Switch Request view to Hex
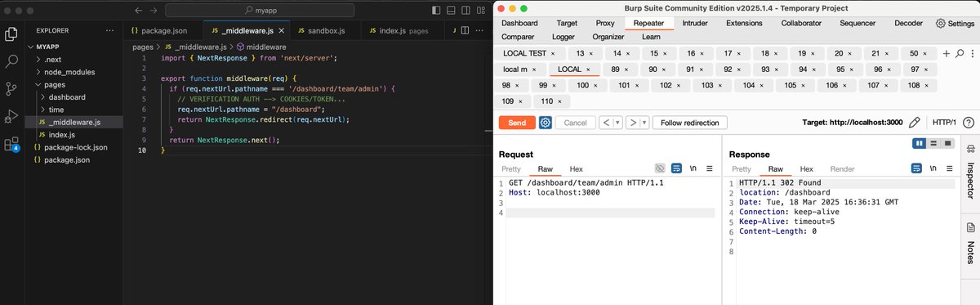 pos(576,168)
